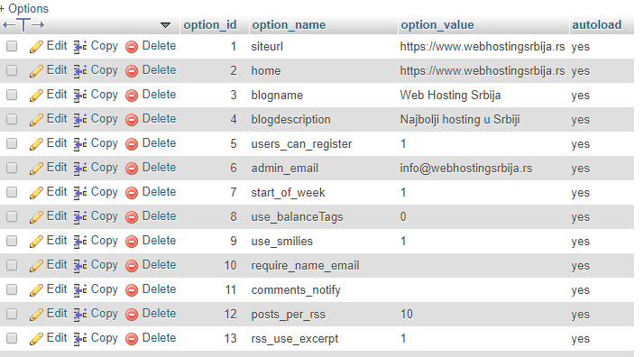Image resolution: width=644 pixels, height=357 pixels.
Task: Click the left arrow in the column header
Action: (x=9, y=25)
